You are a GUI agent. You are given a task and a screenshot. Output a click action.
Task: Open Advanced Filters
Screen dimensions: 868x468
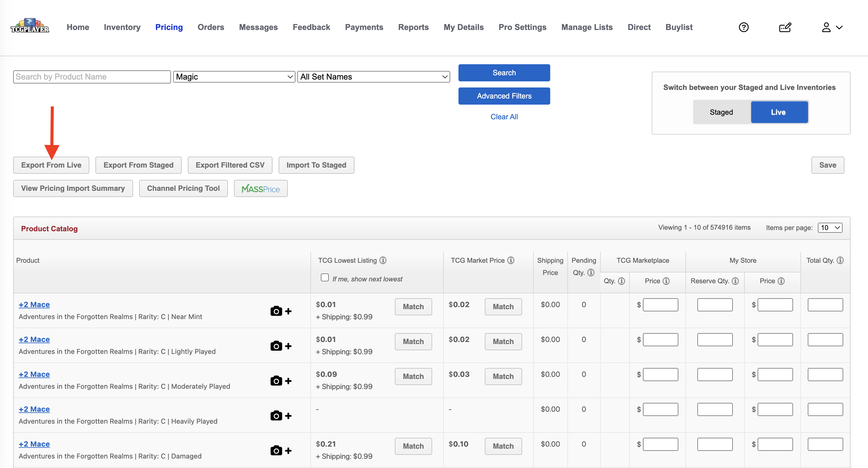(504, 96)
